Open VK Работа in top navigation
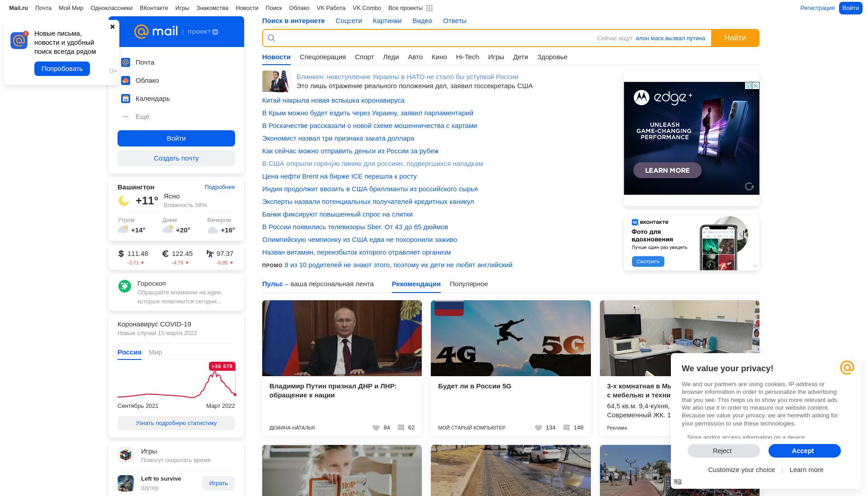 [x=331, y=8]
